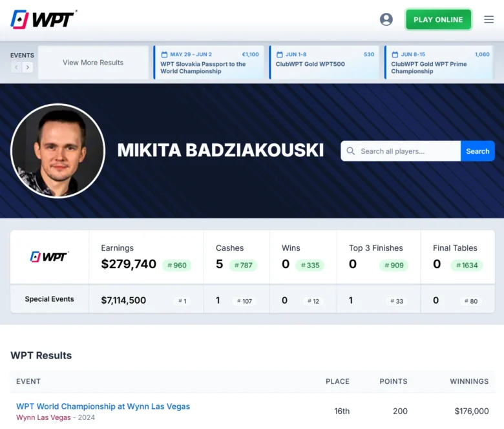The image size is (504, 429).
Task: Click the POINTS column header
Action: pos(394,381)
